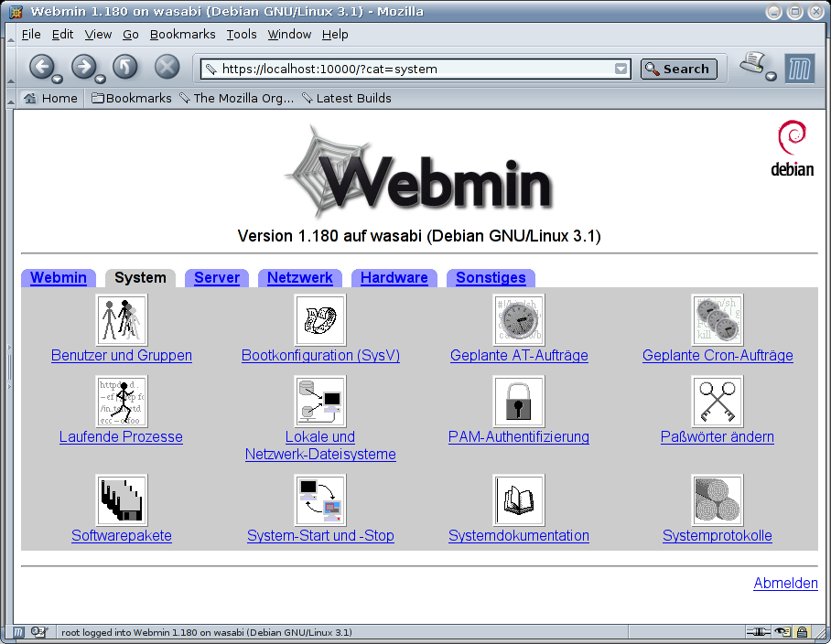The height and width of the screenshot is (644, 831).
Task: Open Lokale und Netzwerk-Dateisysteme disks icon
Action: (x=320, y=402)
